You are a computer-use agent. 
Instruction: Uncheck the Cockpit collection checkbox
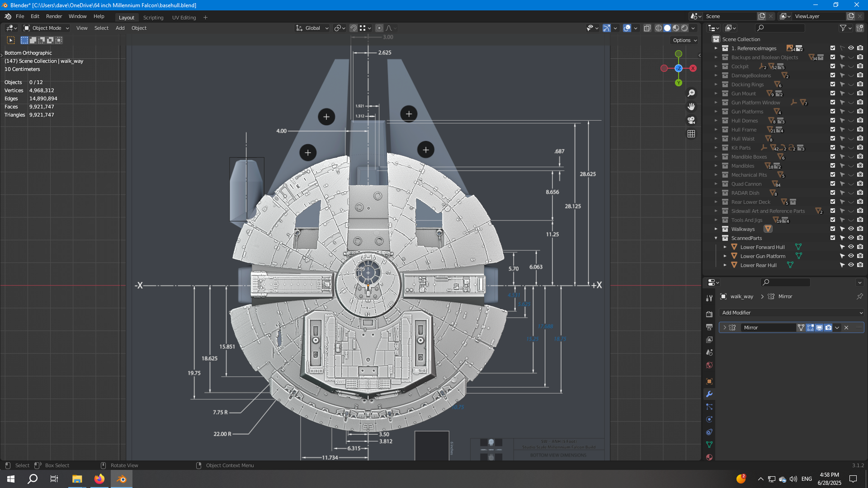click(833, 66)
